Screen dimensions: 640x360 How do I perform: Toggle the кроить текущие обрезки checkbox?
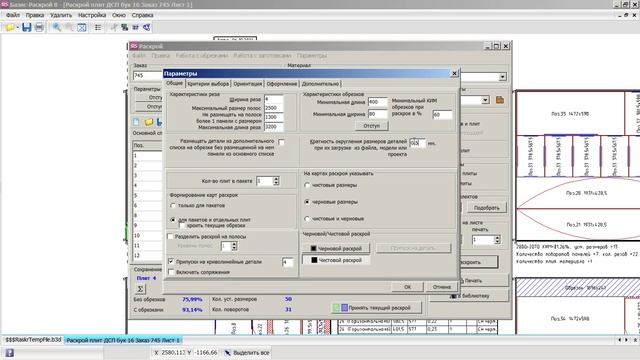tap(182, 225)
